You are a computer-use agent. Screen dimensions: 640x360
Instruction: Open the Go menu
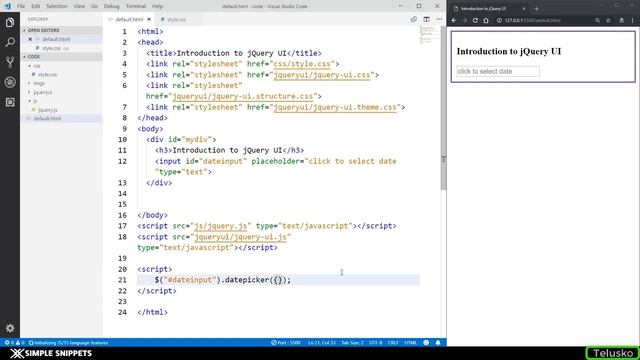point(94,6)
